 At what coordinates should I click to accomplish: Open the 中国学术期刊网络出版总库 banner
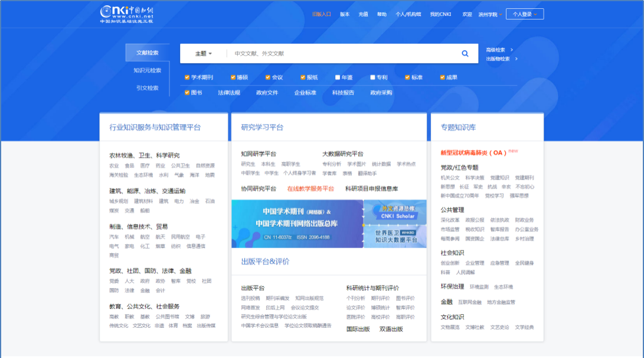298,223
